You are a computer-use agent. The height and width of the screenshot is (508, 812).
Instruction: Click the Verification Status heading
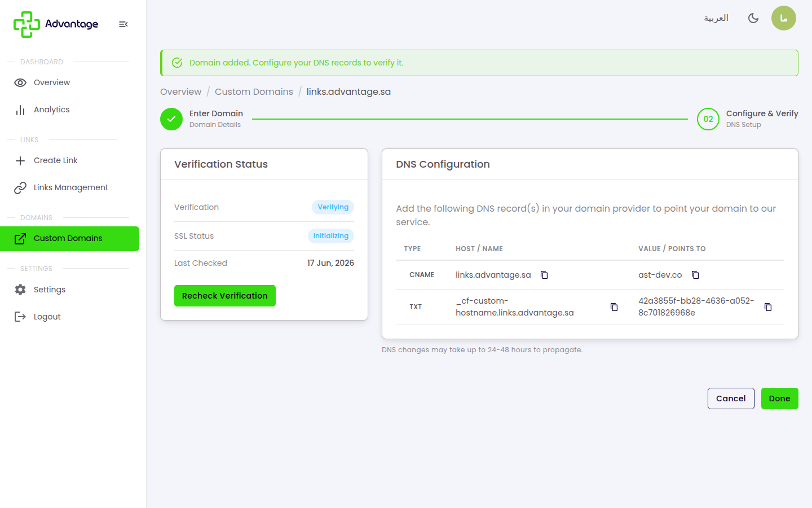(x=221, y=164)
